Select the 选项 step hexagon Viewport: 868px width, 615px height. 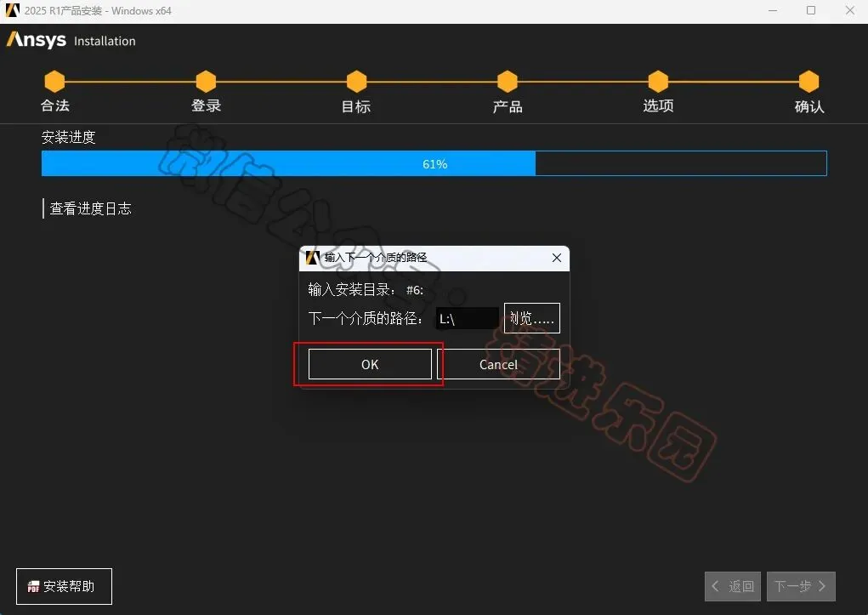658,82
